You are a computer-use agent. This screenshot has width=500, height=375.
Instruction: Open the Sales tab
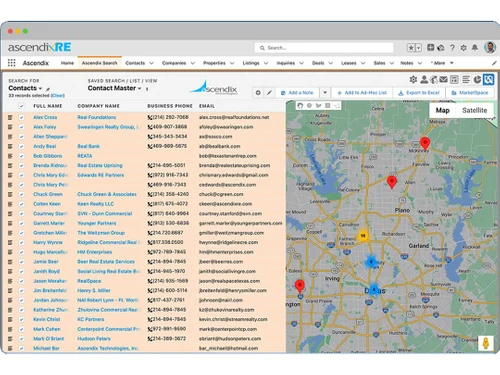coord(379,63)
